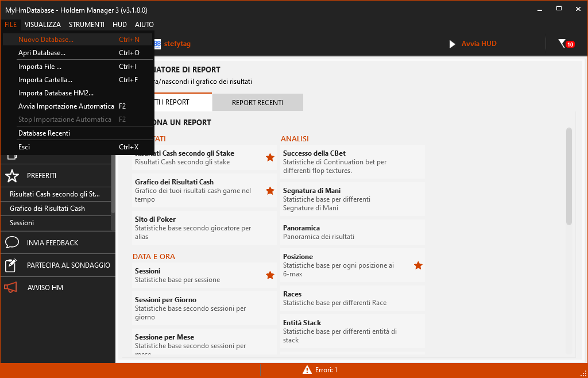The width and height of the screenshot is (588, 378).
Task: Select Nuovo Database... menu entry
Action: [78, 40]
